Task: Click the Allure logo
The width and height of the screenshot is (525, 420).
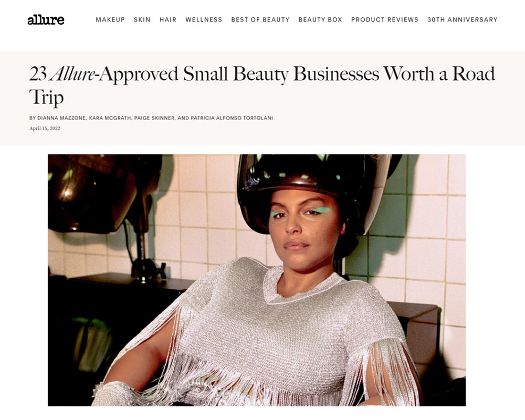Action: click(46, 20)
